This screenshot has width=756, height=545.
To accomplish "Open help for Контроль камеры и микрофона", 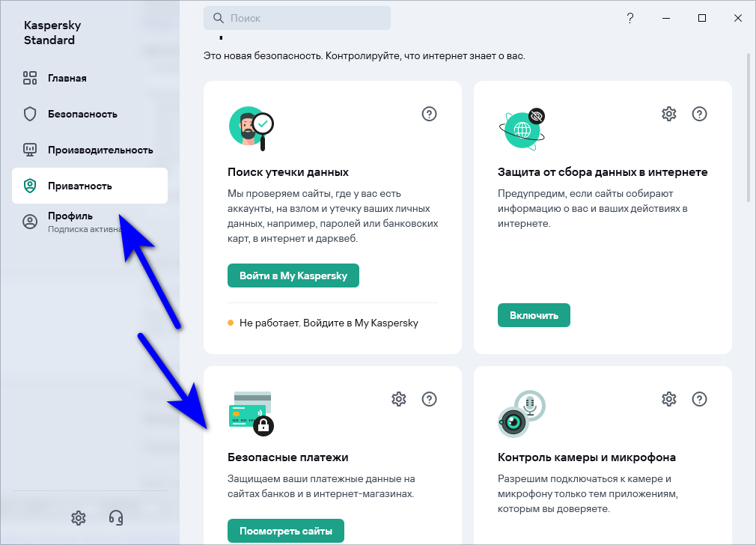I will coord(699,399).
